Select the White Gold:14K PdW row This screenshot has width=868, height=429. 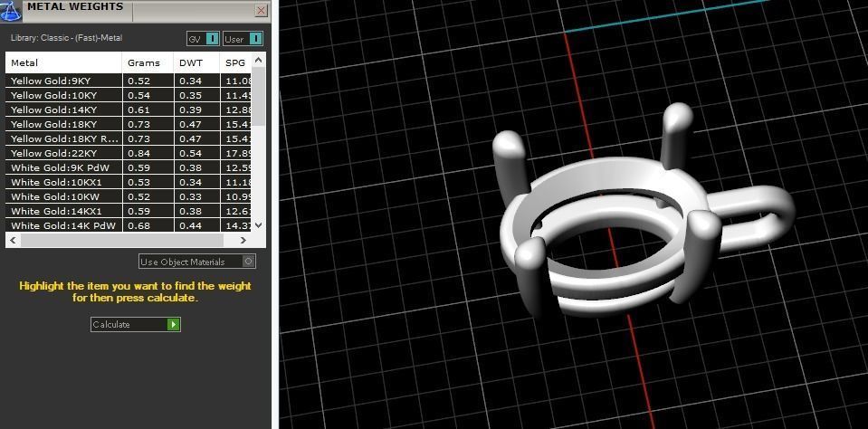129,225
